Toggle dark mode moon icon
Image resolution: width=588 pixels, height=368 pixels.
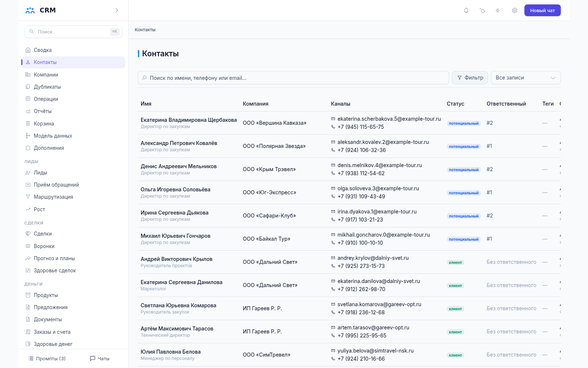[482, 11]
